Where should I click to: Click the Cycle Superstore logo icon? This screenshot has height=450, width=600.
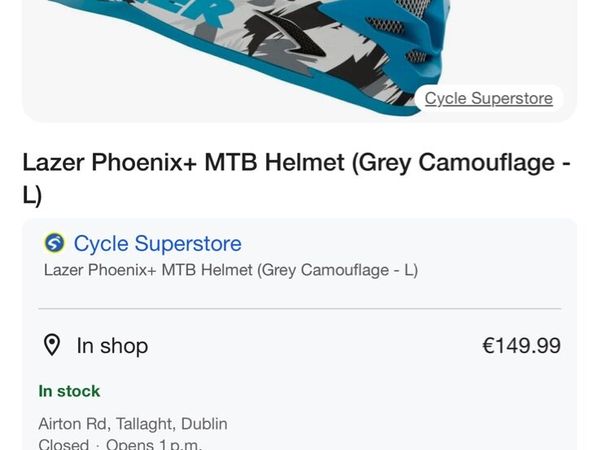click(54, 243)
